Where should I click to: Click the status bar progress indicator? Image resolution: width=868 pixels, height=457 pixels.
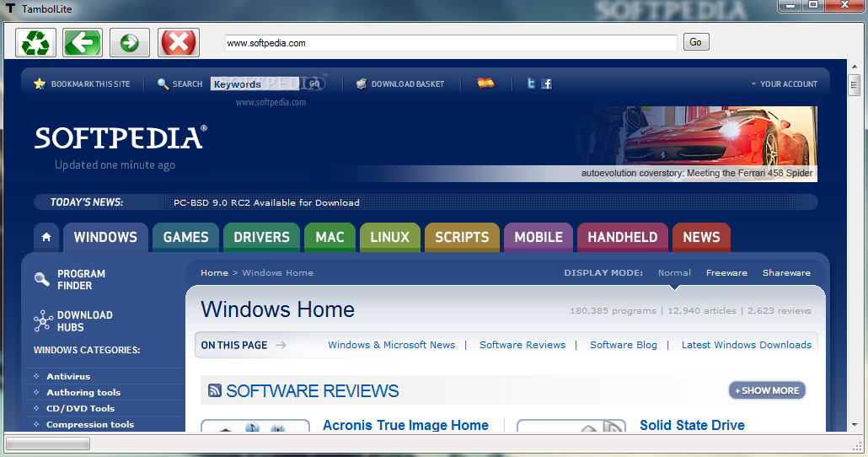(x=47, y=444)
